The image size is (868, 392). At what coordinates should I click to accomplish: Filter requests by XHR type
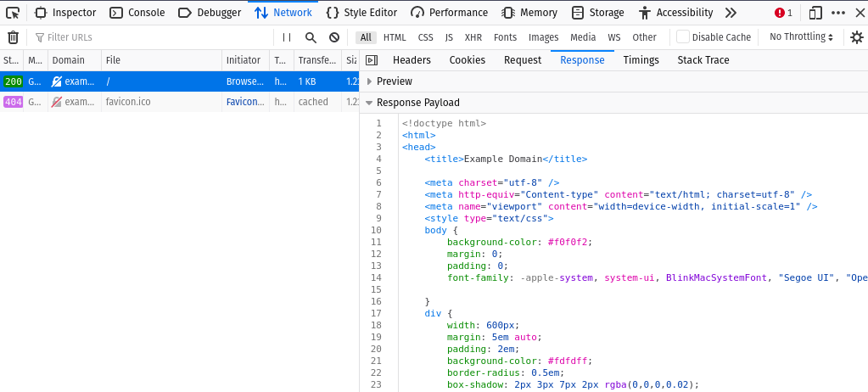coord(473,37)
